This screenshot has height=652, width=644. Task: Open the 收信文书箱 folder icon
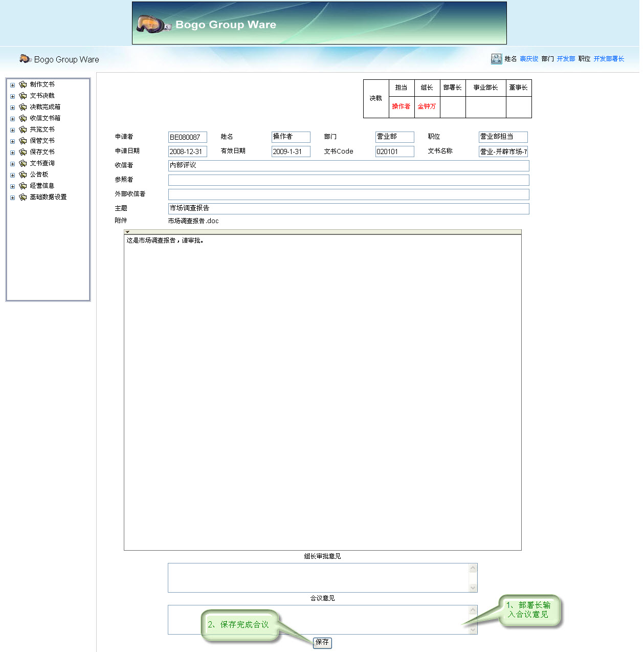(23, 118)
